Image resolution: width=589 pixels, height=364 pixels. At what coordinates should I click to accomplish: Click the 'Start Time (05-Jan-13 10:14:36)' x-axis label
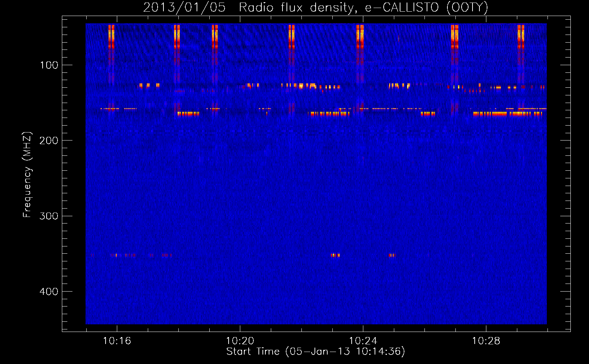[x=316, y=352]
